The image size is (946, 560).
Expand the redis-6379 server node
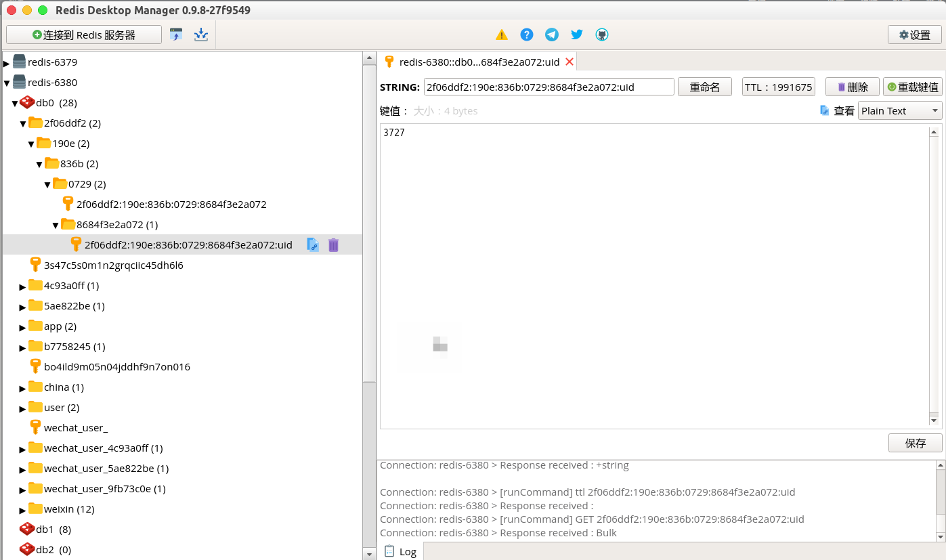(x=7, y=63)
